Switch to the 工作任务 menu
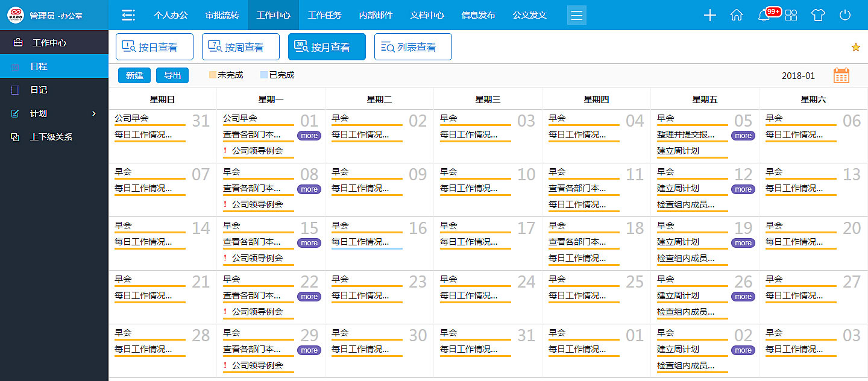Viewport: 868px width, 381px height. [325, 15]
